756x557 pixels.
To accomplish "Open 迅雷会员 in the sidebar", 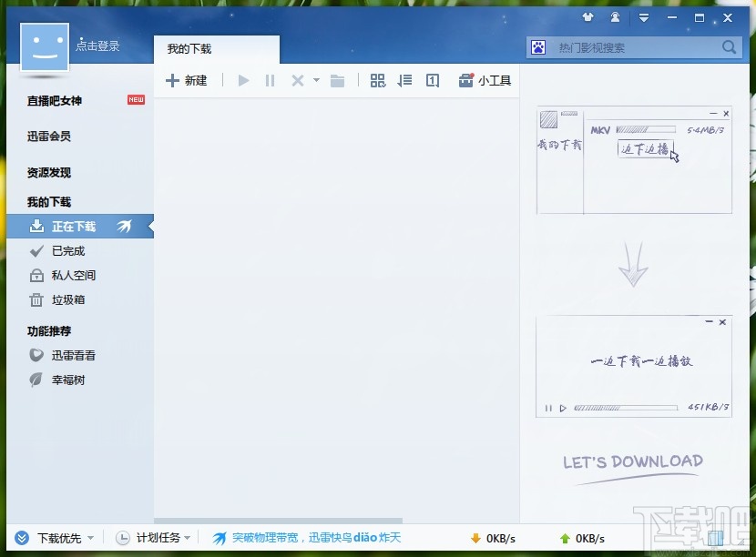I will [x=48, y=137].
